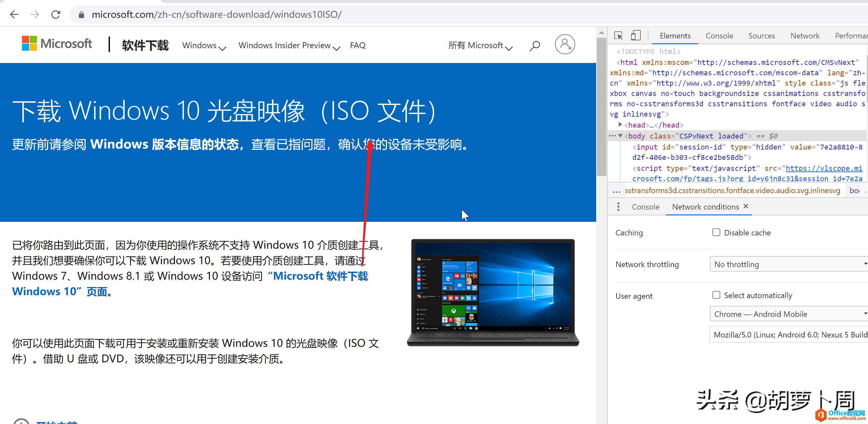The width and height of the screenshot is (868, 424).
Task: Open the Windows dropdown menu
Action: tap(204, 46)
